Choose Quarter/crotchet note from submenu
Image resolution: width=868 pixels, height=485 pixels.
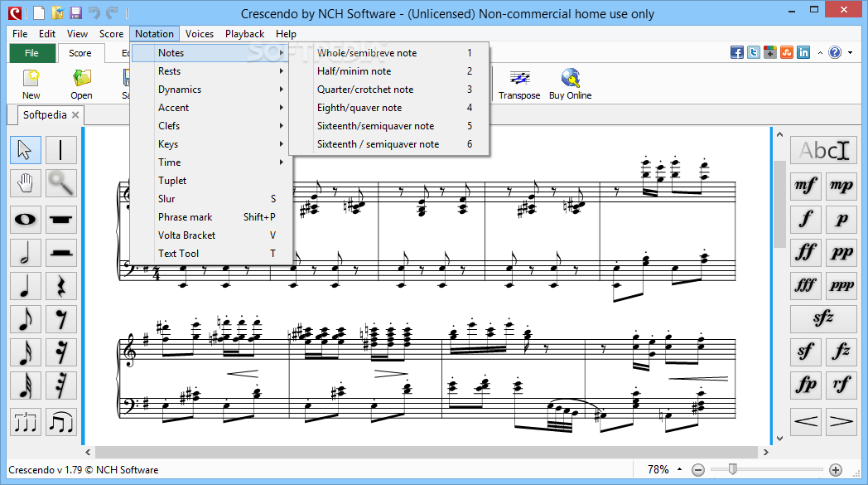click(x=390, y=90)
